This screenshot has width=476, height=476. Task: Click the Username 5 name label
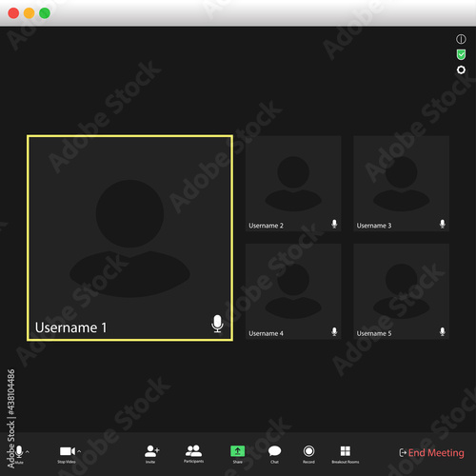pyautogui.click(x=374, y=333)
